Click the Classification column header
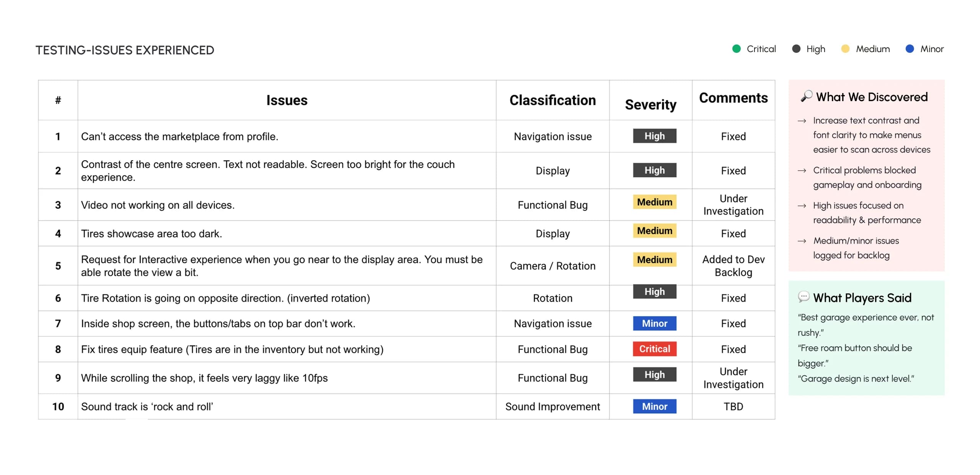 tap(552, 100)
